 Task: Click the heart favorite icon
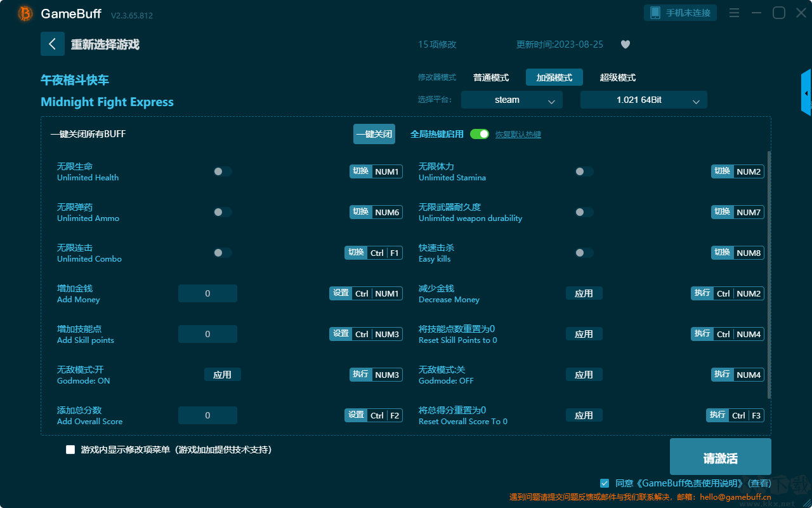pos(625,44)
